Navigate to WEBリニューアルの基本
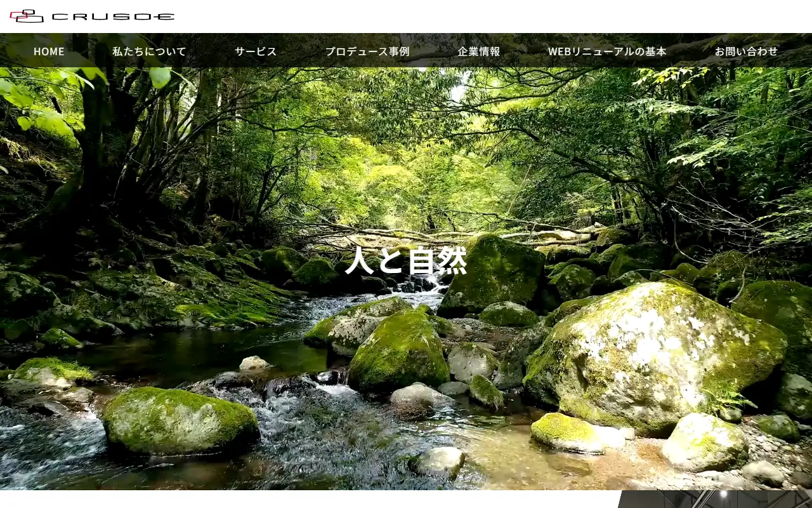 point(607,51)
